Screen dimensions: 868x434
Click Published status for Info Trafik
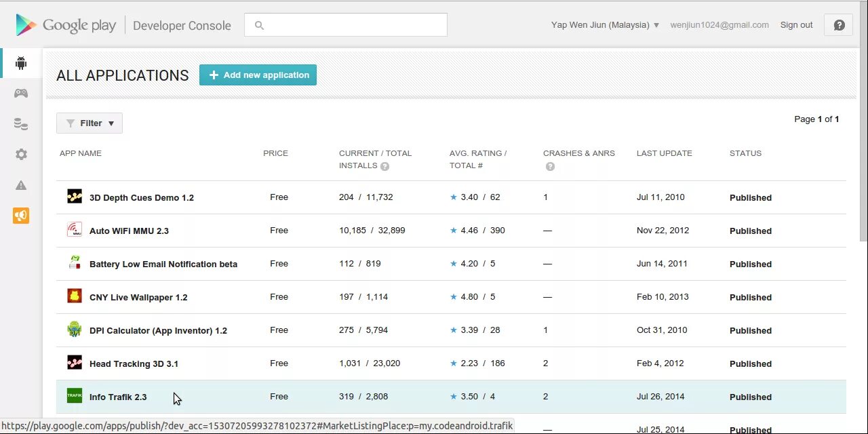click(x=751, y=397)
